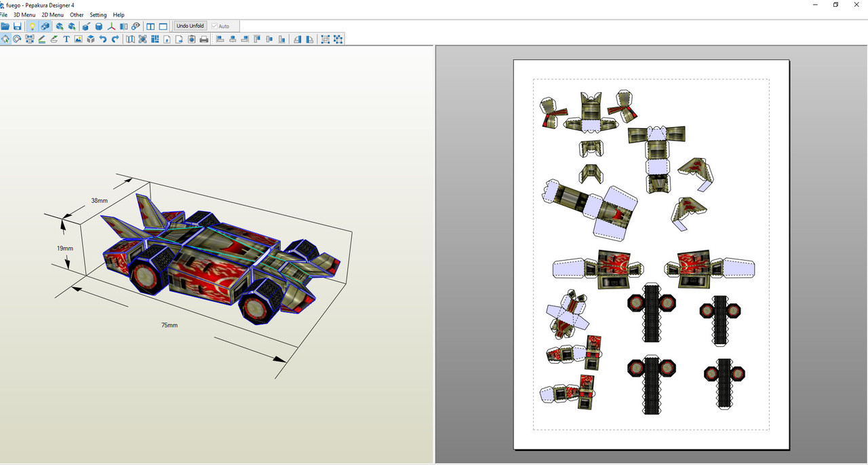
Task: Click the 38mm width dimension label
Action: click(99, 200)
